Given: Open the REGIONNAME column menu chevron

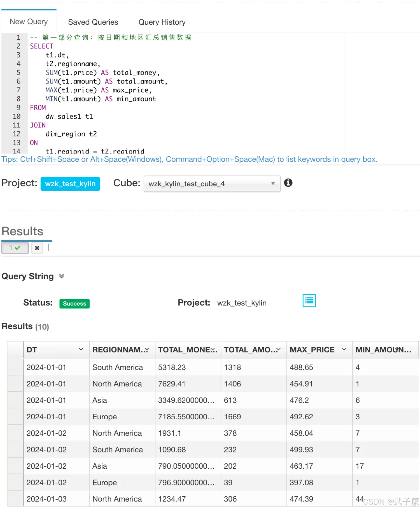Looking at the screenshot, I should [x=147, y=349].
